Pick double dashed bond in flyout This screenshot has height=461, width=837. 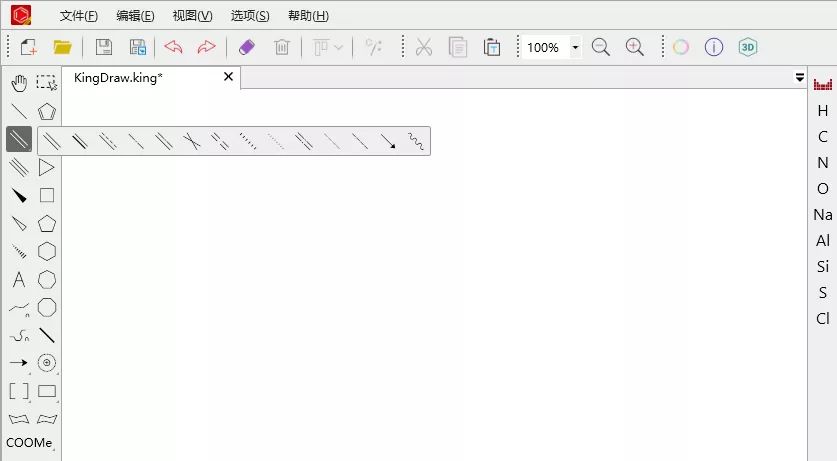219,141
